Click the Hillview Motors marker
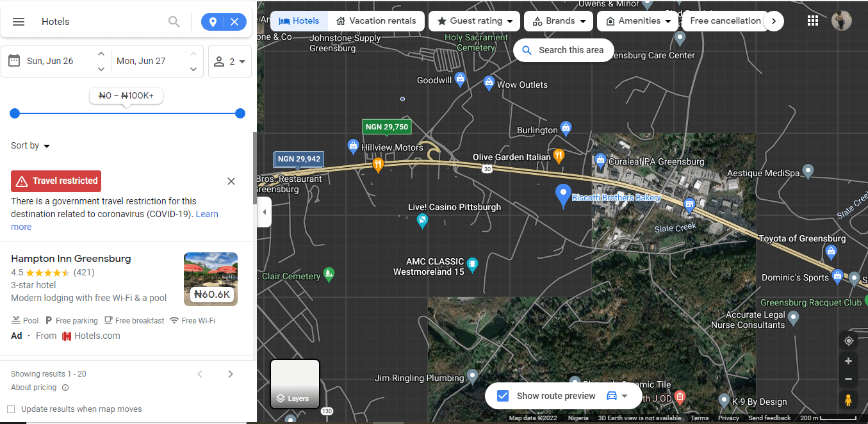The height and width of the screenshot is (424, 868). click(x=353, y=146)
